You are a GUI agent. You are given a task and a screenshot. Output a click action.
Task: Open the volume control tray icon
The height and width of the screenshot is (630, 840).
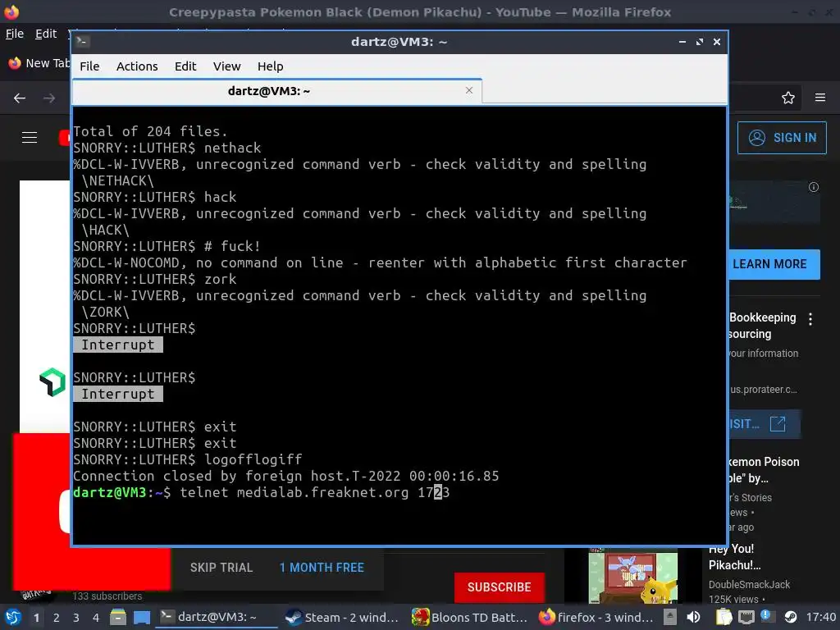click(694, 617)
